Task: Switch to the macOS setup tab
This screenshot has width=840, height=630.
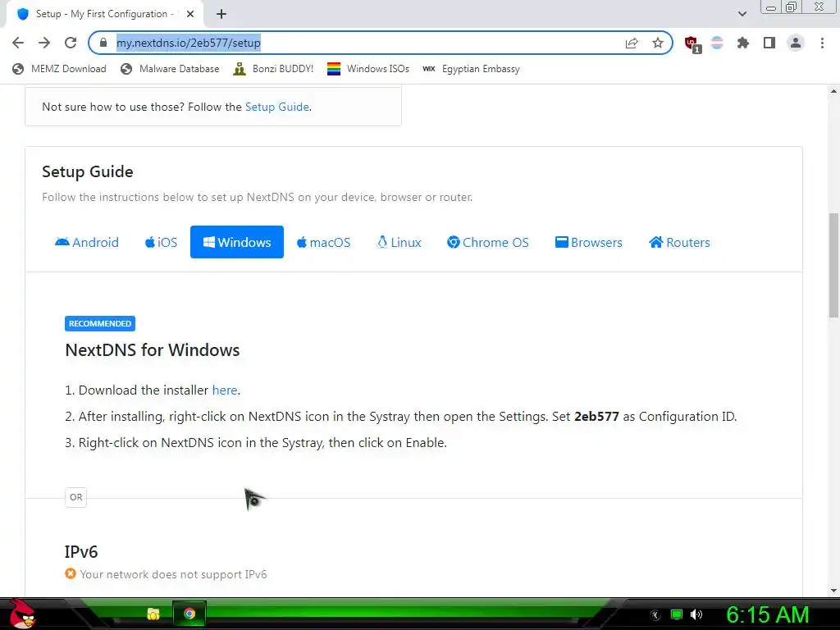Action: [x=323, y=242]
